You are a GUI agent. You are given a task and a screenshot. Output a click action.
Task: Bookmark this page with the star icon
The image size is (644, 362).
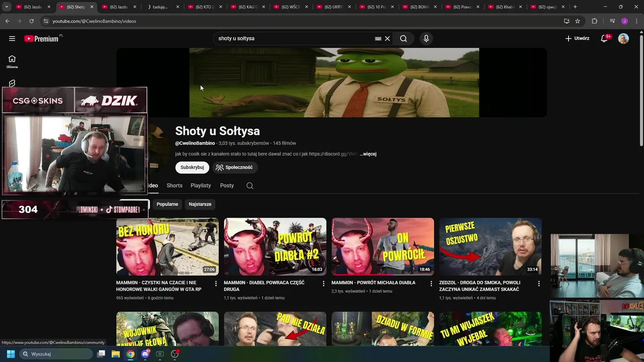point(578,21)
